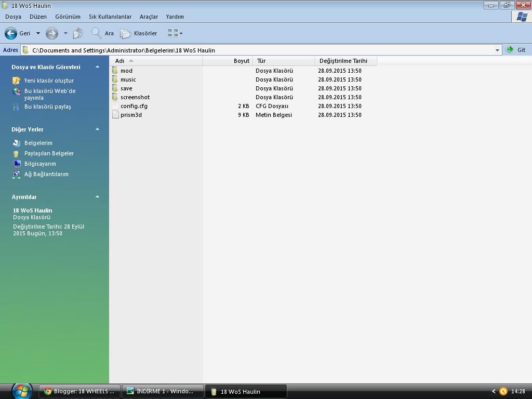Image resolution: width=532 pixels, height=399 pixels.
Task: Show hidden tray icons chevron
Action: coord(494,391)
